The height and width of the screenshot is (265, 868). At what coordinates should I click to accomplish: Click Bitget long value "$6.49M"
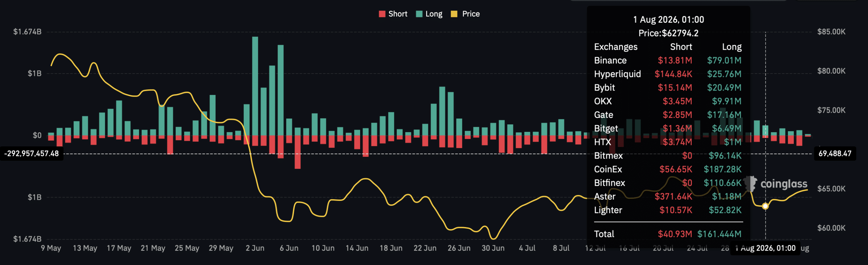(727, 128)
